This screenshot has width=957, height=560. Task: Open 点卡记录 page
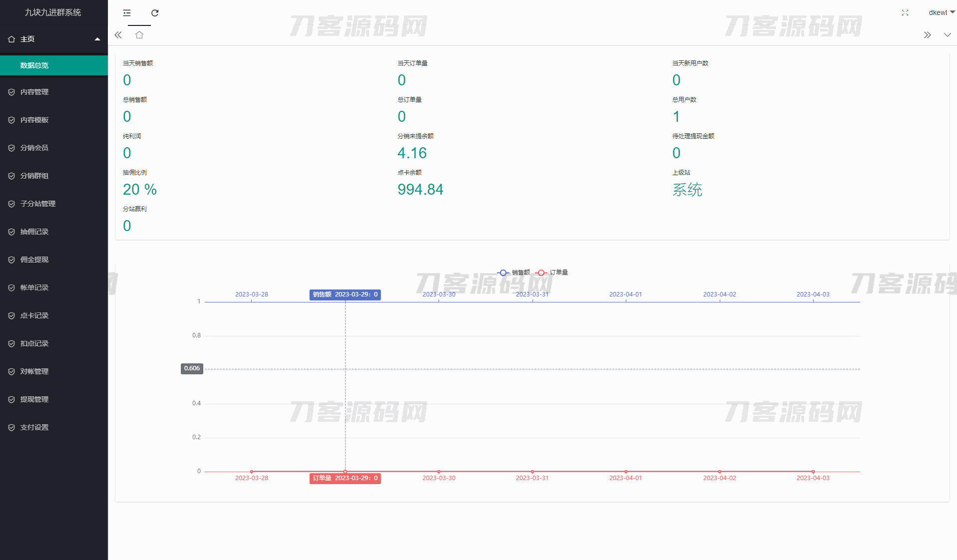(34, 315)
